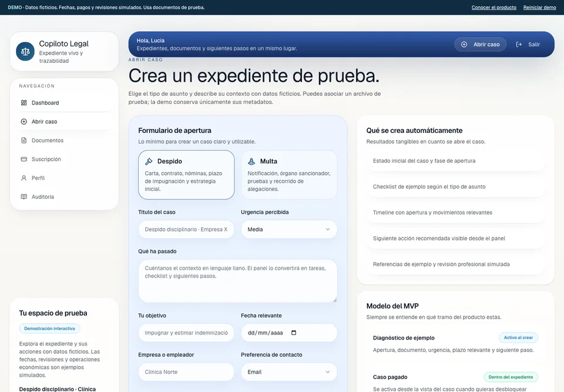Click the Demostración interactiva badge
The width and height of the screenshot is (564, 392).
tap(49, 329)
